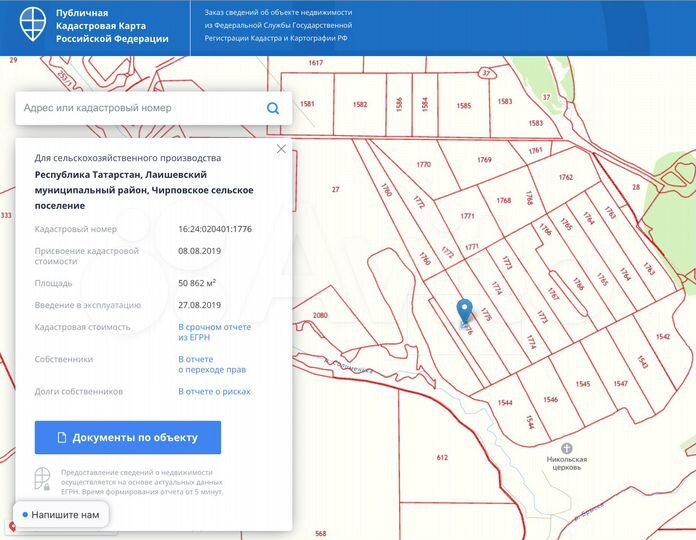696x540 pixels.
Task: Click the Rosreestr logo emblem in header
Action: (23, 27)
